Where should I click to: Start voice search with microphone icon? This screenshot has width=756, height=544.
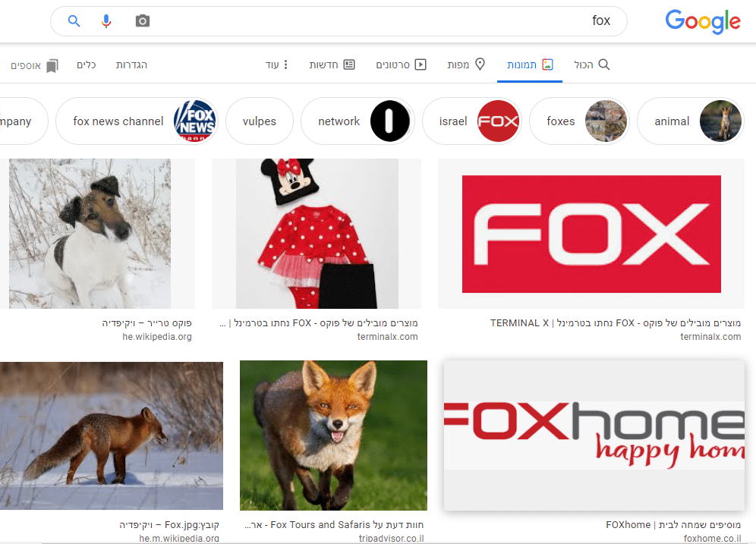point(106,21)
